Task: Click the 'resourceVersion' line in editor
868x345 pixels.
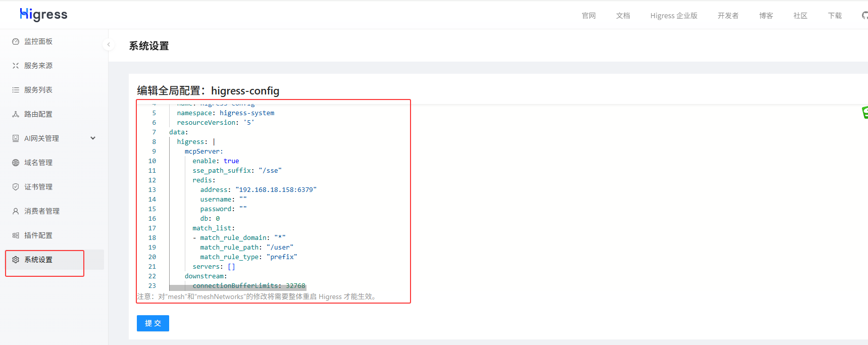Action: tap(216, 123)
